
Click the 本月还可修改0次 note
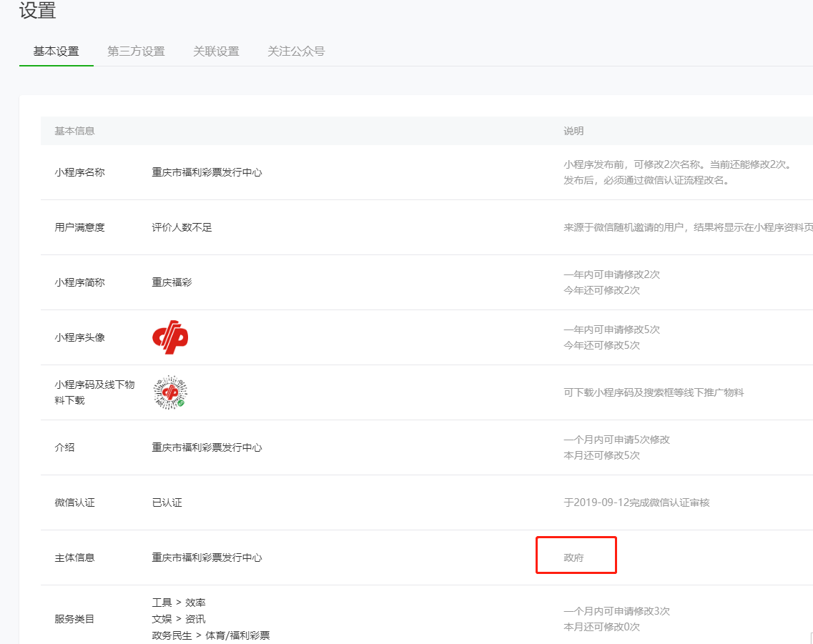602,627
